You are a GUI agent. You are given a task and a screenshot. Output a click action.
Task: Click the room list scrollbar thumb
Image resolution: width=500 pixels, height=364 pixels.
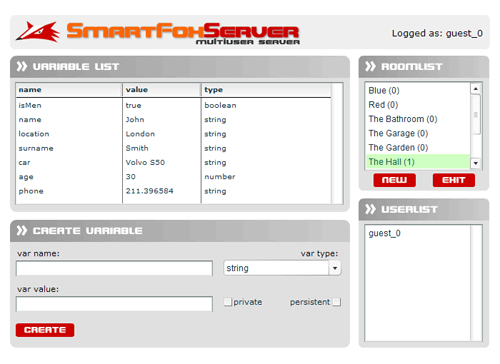(476, 115)
